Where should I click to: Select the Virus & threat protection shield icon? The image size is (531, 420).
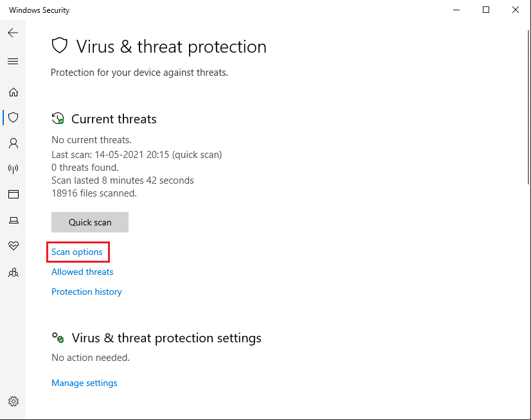pyautogui.click(x=13, y=118)
